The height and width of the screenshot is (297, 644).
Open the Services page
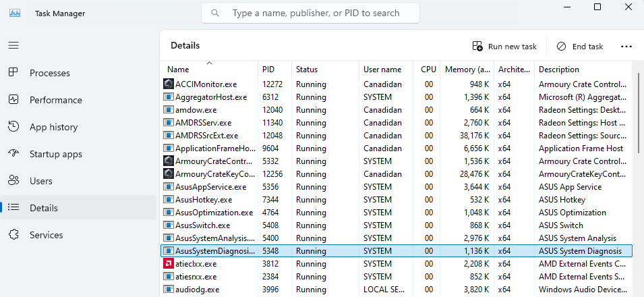tap(46, 235)
